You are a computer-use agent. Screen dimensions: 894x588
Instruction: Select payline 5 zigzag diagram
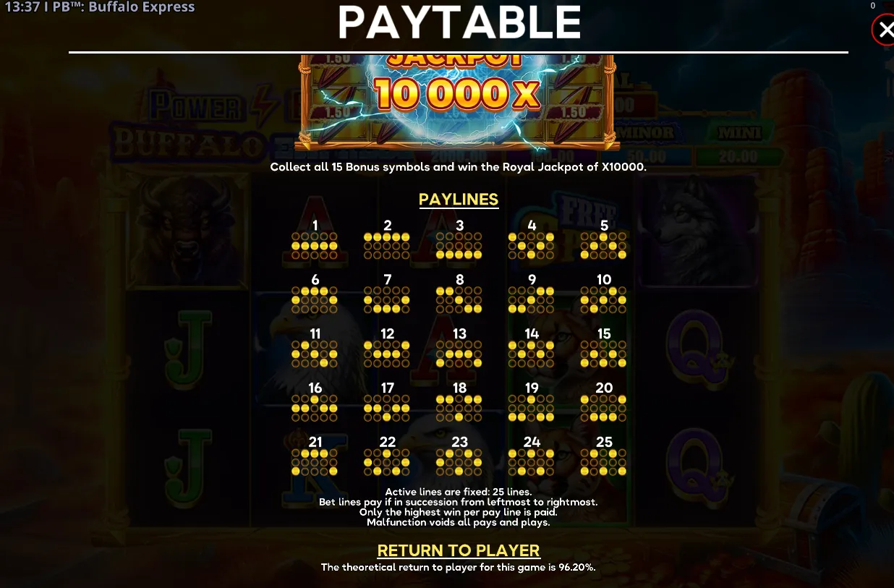tap(604, 246)
